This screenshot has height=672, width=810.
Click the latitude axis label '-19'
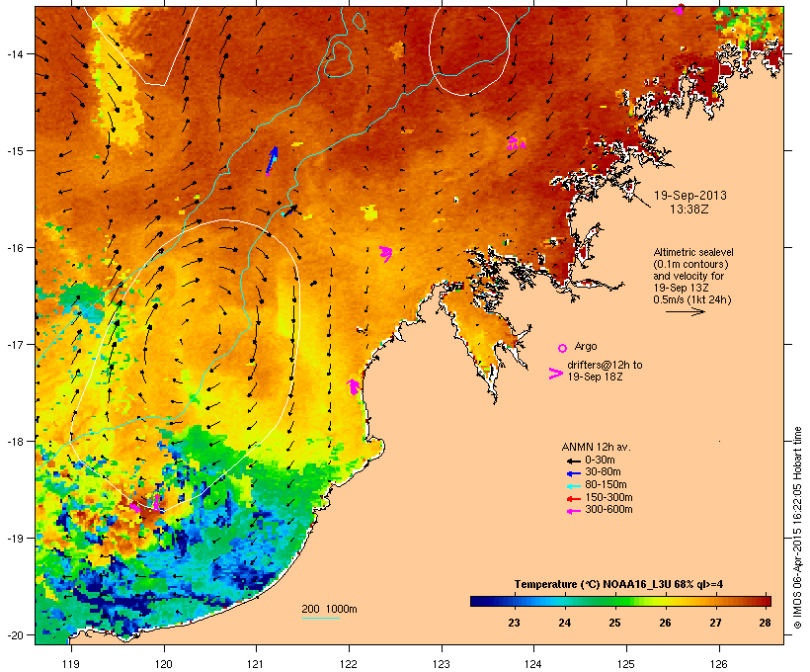point(14,539)
